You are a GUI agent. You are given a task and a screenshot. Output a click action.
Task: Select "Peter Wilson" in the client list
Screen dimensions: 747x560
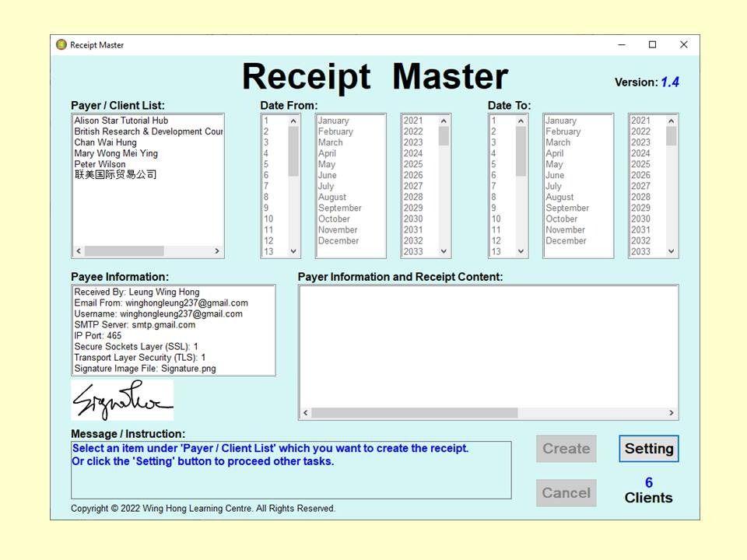100,164
